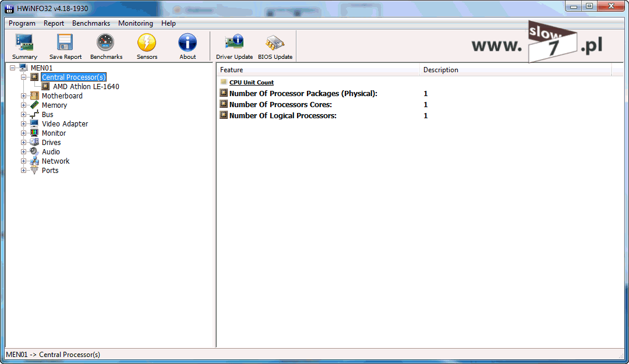Click the Ports connector icon

pyautogui.click(x=34, y=170)
